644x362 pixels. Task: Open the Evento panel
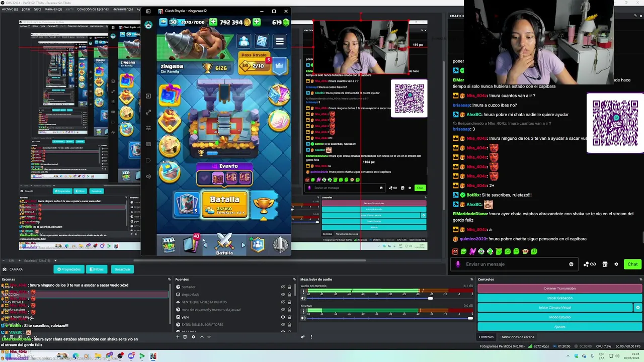224,173
